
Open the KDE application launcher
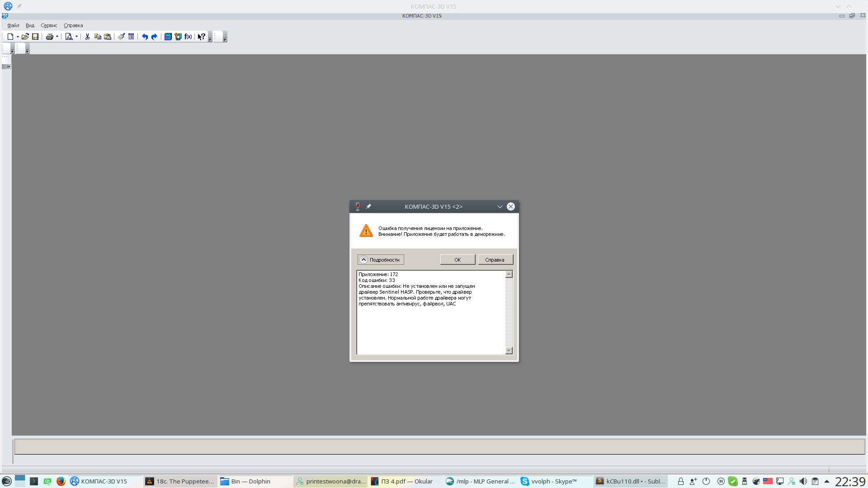pyautogui.click(x=7, y=481)
